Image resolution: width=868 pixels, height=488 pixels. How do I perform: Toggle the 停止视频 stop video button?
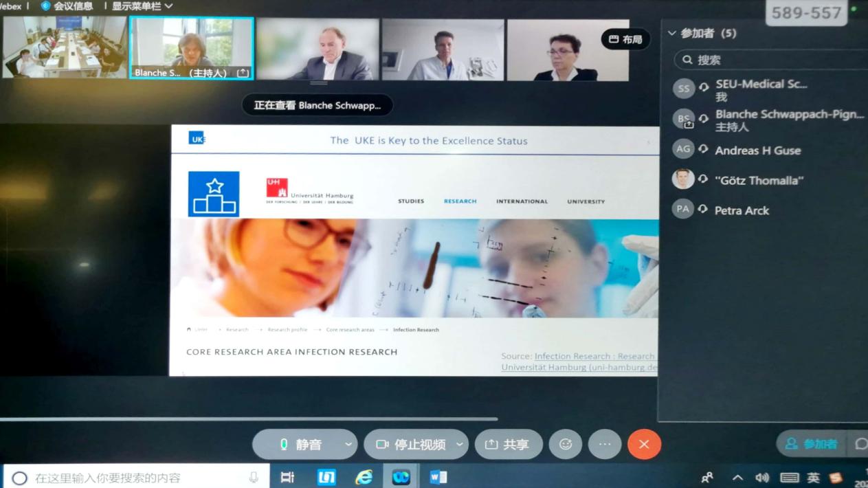click(410, 445)
